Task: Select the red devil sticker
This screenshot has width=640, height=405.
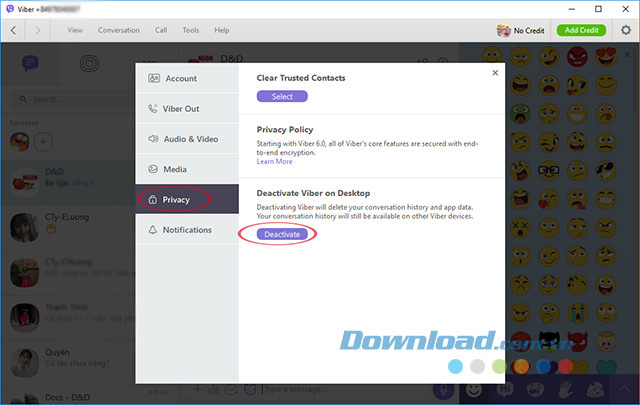Action: (577, 342)
